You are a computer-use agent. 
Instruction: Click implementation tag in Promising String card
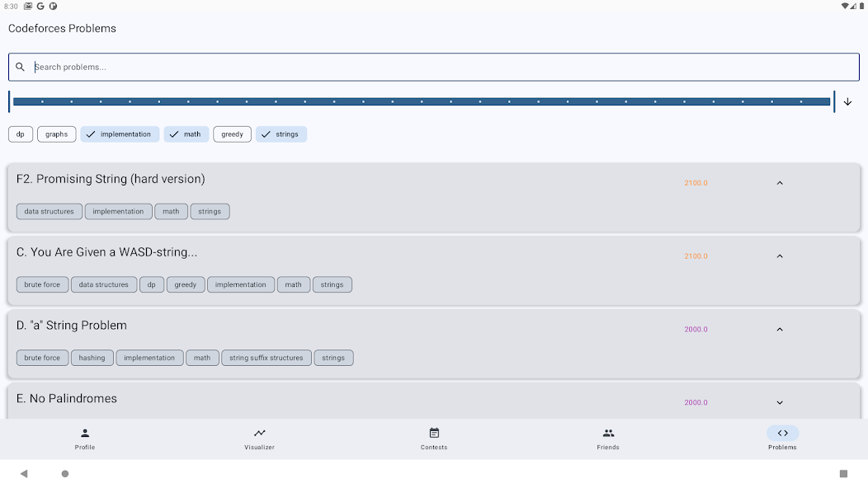pyautogui.click(x=119, y=211)
